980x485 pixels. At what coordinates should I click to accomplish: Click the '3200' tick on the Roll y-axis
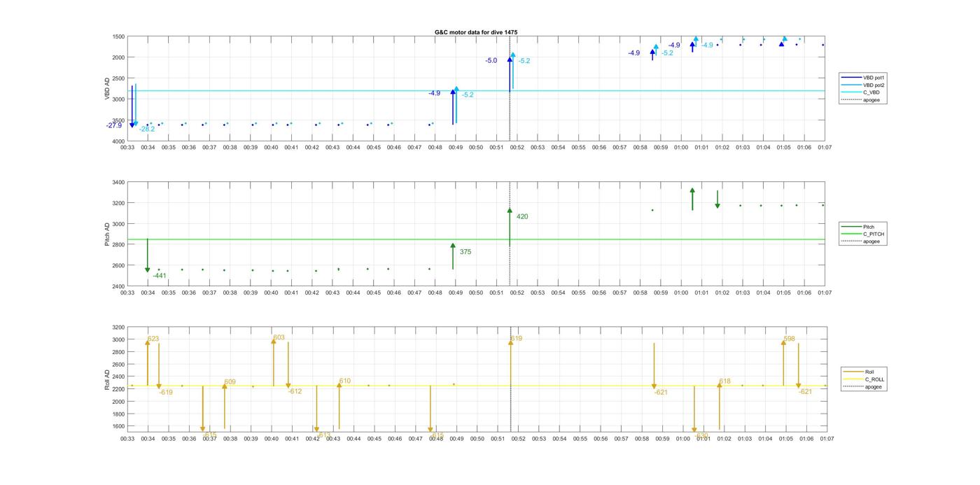click(118, 328)
